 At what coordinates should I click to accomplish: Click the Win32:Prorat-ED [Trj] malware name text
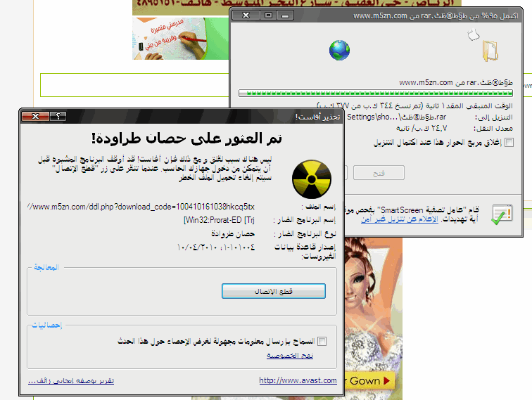219,220
